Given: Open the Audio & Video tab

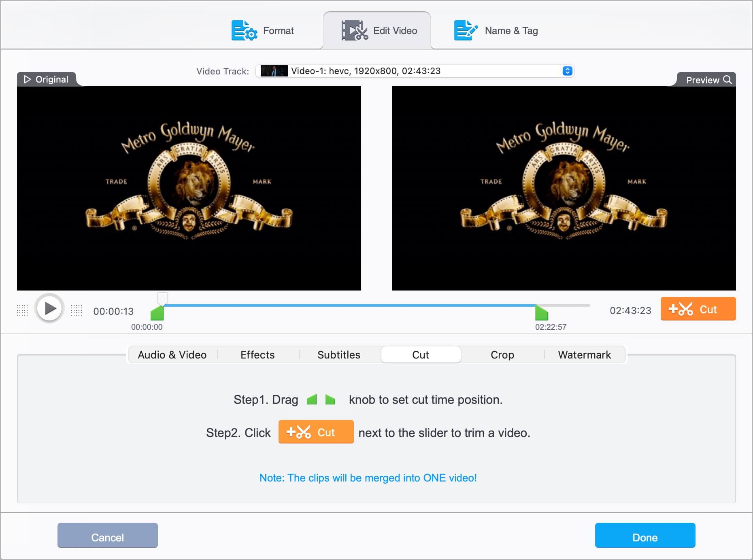Looking at the screenshot, I should [172, 355].
